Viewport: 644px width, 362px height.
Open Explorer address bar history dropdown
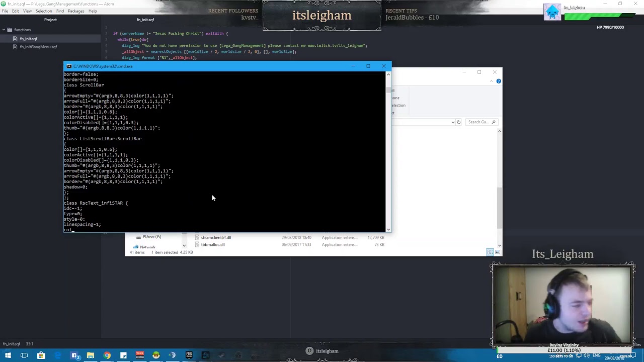tap(453, 122)
